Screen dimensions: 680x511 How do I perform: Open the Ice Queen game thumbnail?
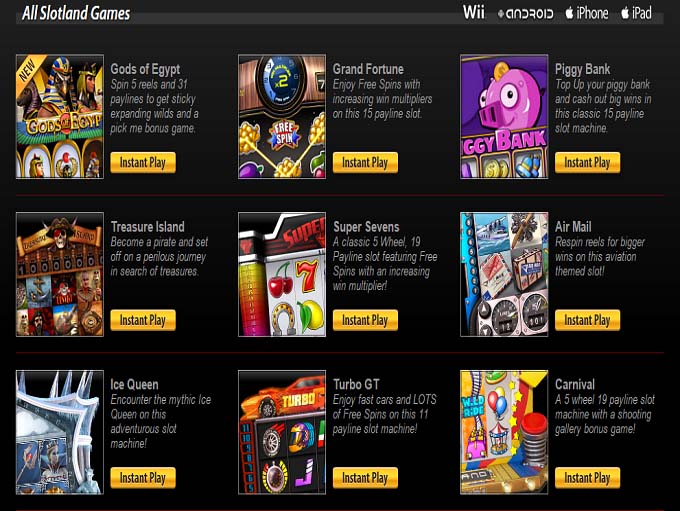pos(60,432)
